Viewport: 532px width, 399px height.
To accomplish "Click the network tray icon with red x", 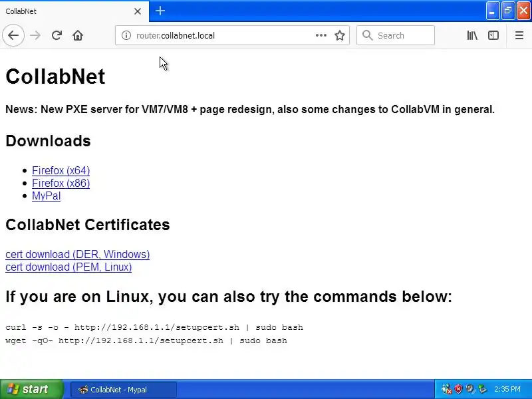I will pyautogui.click(x=447, y=389).
